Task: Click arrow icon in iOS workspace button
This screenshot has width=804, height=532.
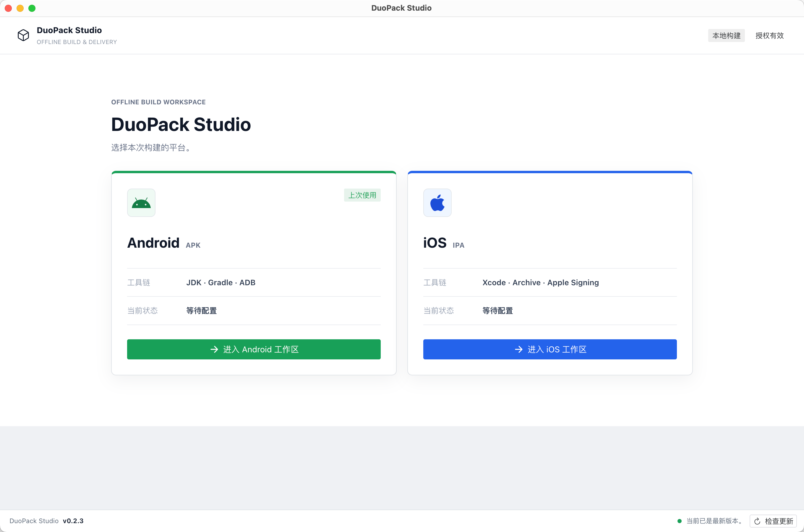Action: (x=519, y=349)
